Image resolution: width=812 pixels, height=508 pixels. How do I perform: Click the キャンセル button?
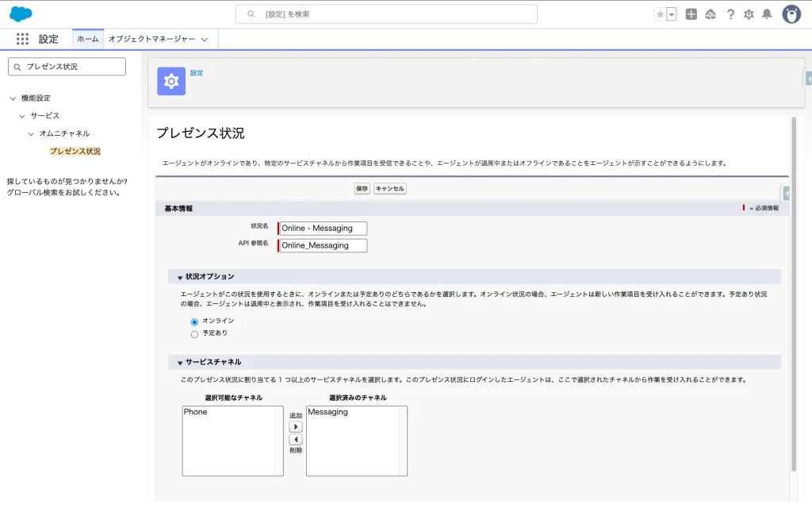click(390, 189)
